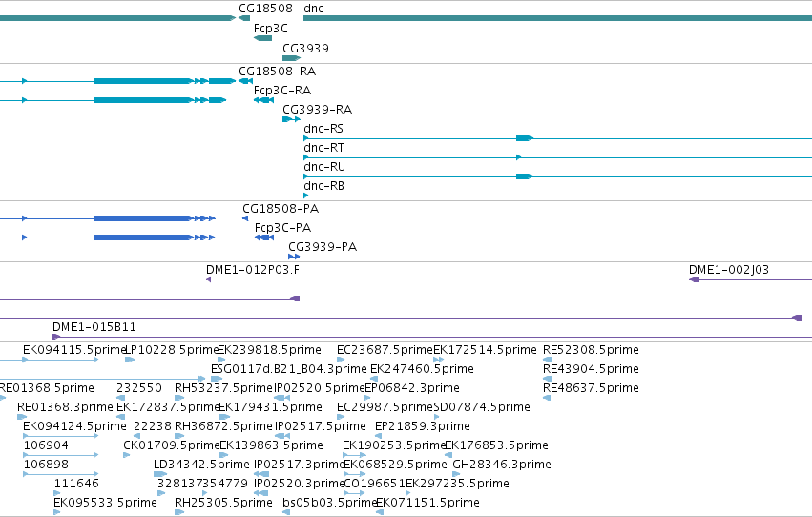Click the 22238 EST label

(x=153, y=426)
